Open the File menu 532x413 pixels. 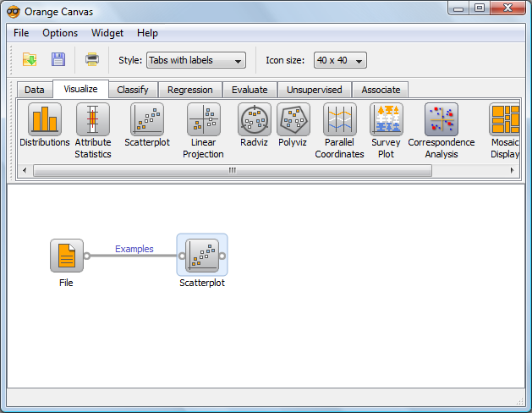21,33
